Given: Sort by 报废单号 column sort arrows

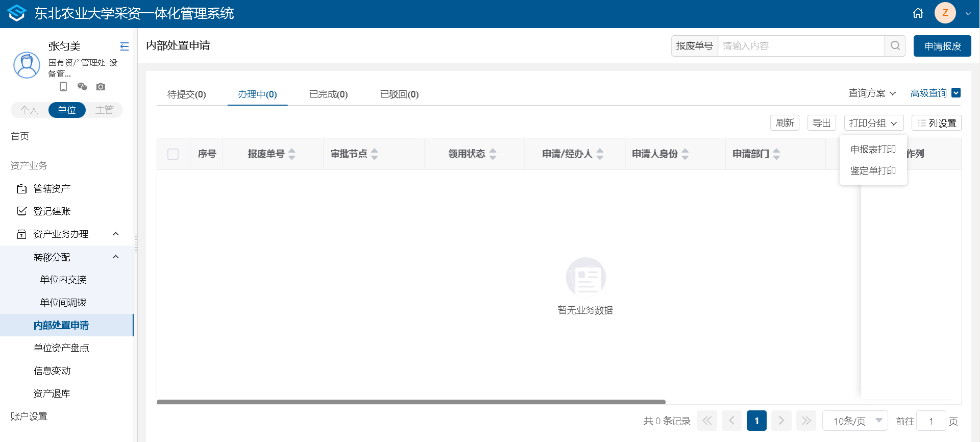Looking at the screenshot, I should point(292,154).
